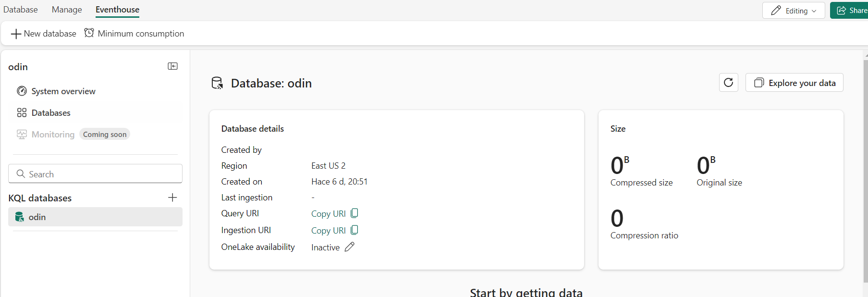
Task: Switch to the Manage tab
Action: coord(67,10)
